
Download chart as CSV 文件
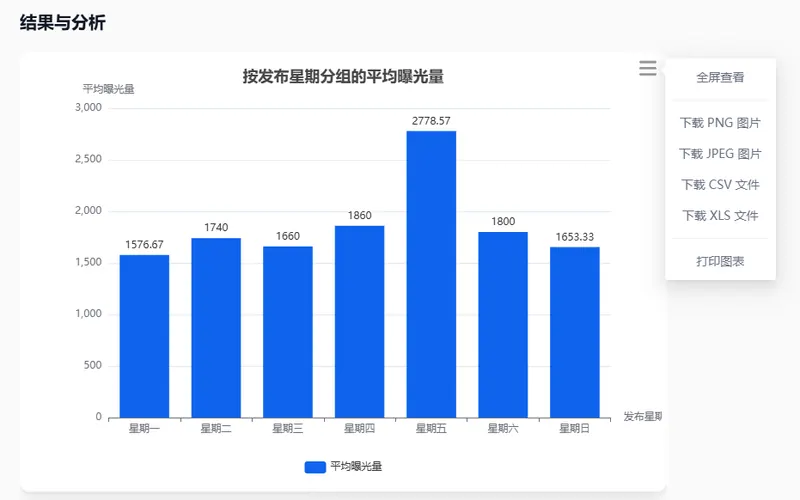(x=720, y=185)
